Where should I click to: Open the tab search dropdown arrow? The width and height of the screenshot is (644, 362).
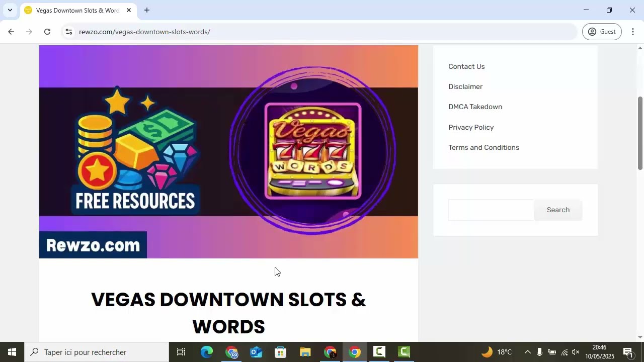[10, 10]
